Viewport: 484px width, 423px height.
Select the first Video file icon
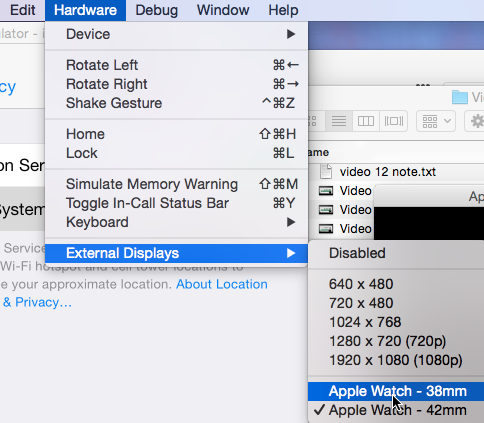tap(326, 191)
